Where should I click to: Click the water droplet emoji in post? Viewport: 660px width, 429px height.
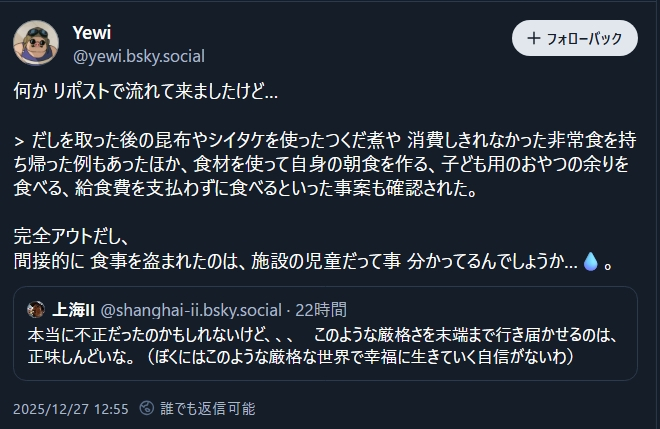[x=590, y=262]
